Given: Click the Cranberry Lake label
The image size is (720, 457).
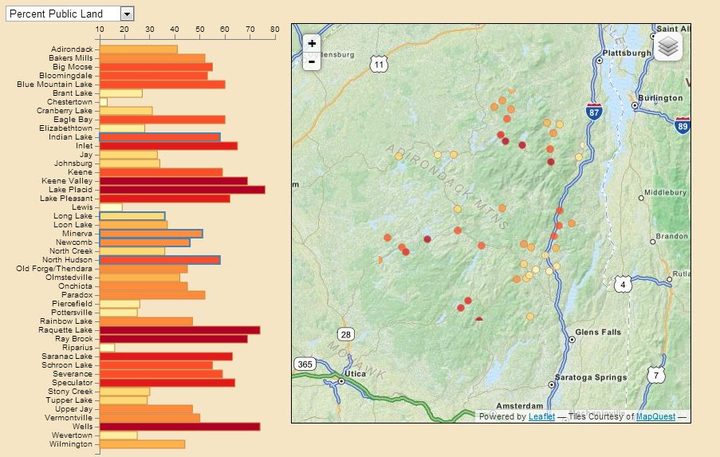Looking at the screenshot, I should pyautogui.click(x=64, y=111).
